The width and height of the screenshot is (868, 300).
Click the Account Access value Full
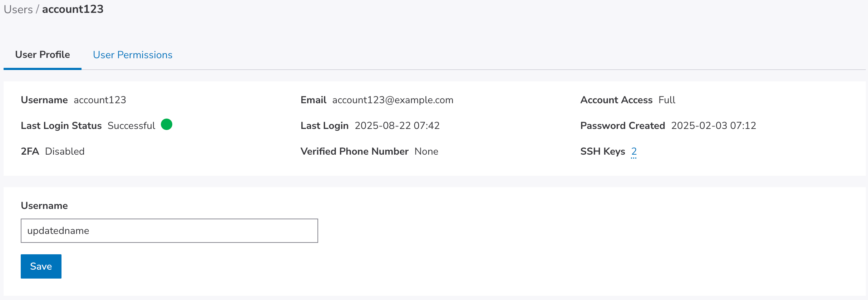click(x=667, y=100)
